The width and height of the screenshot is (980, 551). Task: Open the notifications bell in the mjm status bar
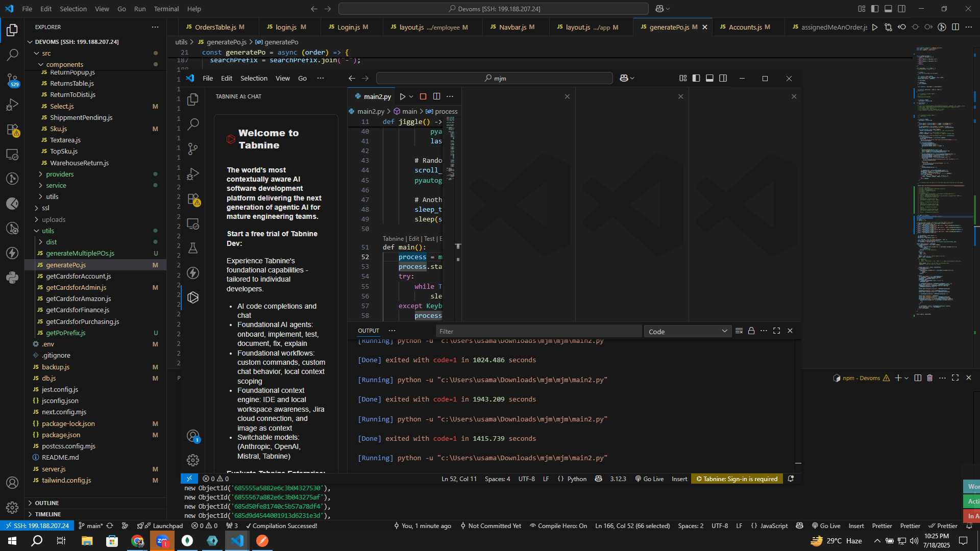coord(791,479)
